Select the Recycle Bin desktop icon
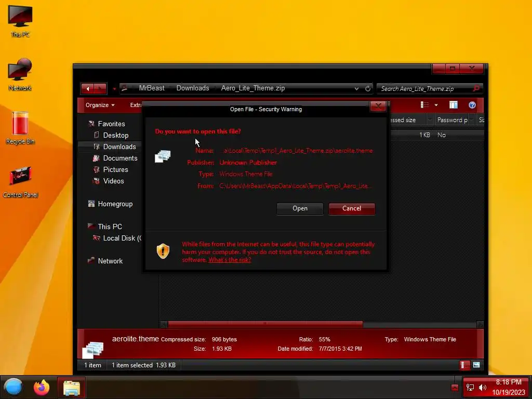Viewport: 532px width, 399px height. (x=20, y=128)
